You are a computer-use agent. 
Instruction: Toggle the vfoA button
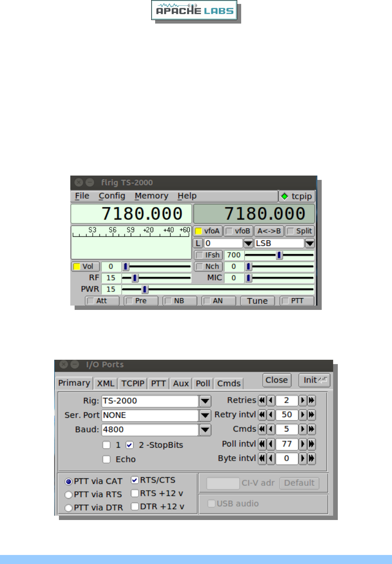(x=207, y=231)
